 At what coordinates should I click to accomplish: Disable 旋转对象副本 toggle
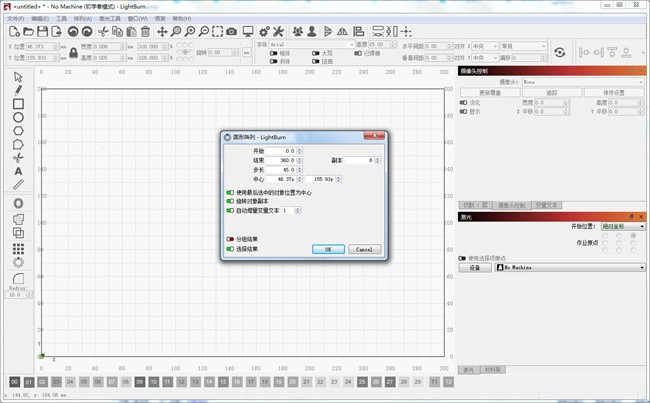231,201
